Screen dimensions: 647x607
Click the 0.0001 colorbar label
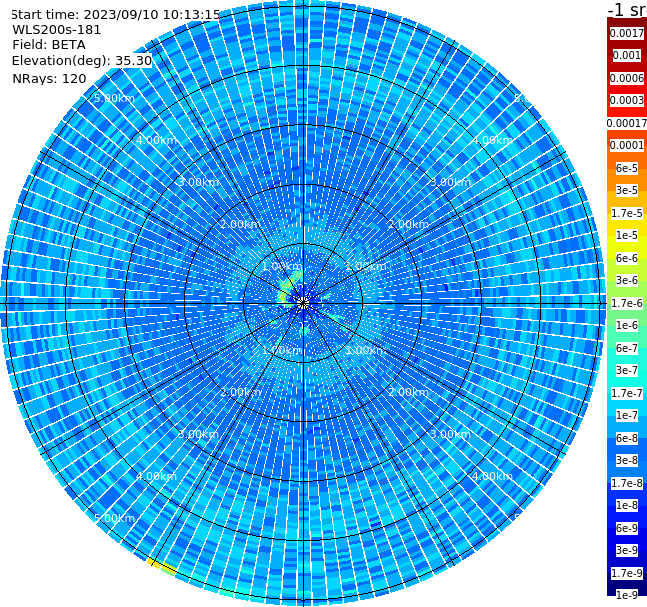pos(627,145)
